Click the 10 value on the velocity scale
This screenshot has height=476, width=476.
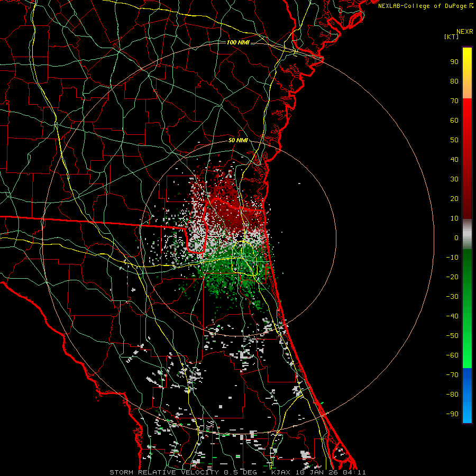454,218
